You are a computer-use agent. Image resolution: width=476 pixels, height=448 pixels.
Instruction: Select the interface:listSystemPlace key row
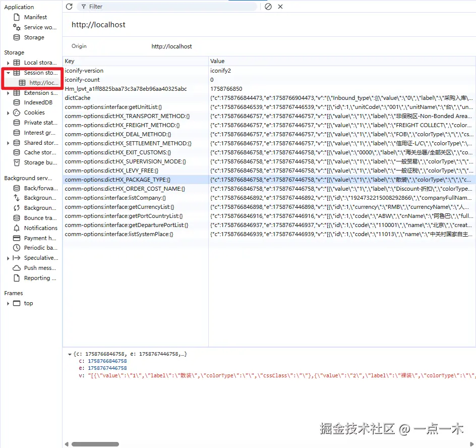click(136, 234)
